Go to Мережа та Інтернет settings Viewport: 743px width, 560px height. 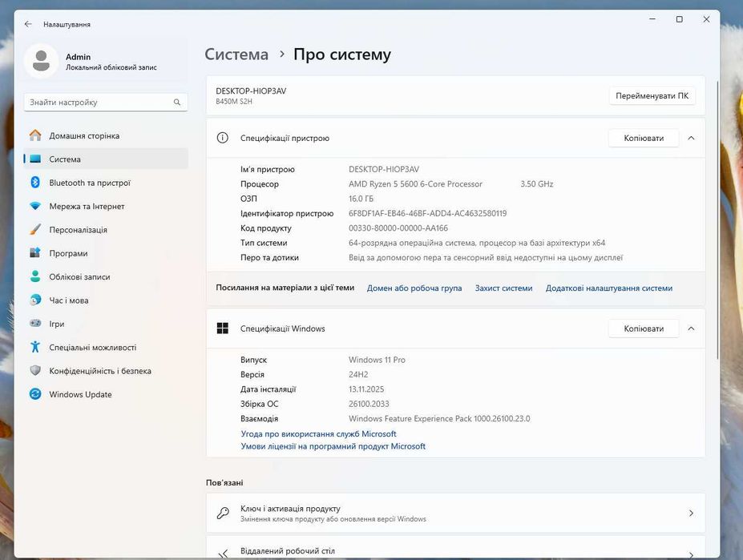[106, 206]
